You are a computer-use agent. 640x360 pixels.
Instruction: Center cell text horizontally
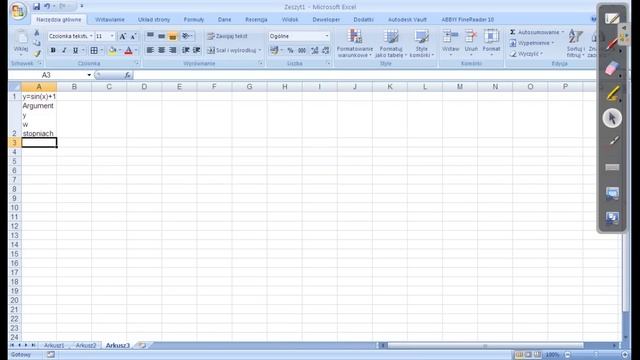pos(162,50)
